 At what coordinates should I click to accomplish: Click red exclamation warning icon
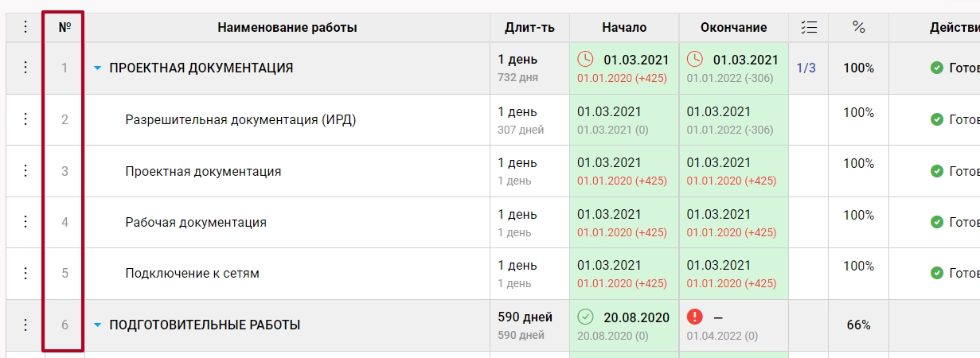point(695,317)
